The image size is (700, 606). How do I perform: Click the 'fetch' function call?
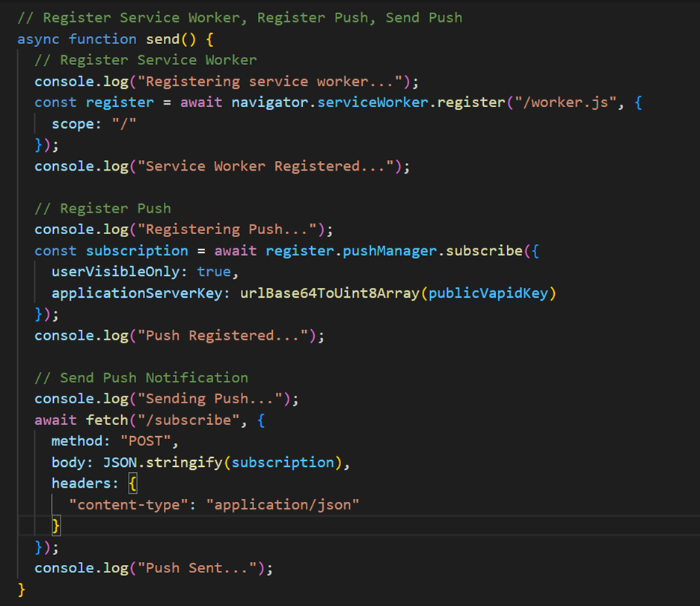(107, 420)
